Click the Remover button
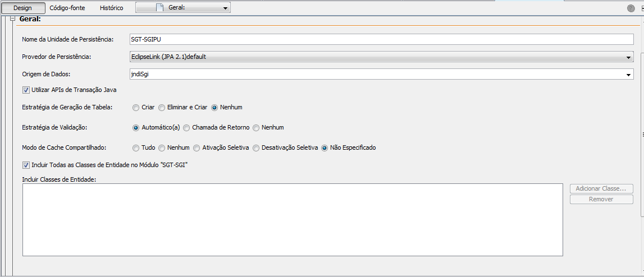 pos(601,199)
